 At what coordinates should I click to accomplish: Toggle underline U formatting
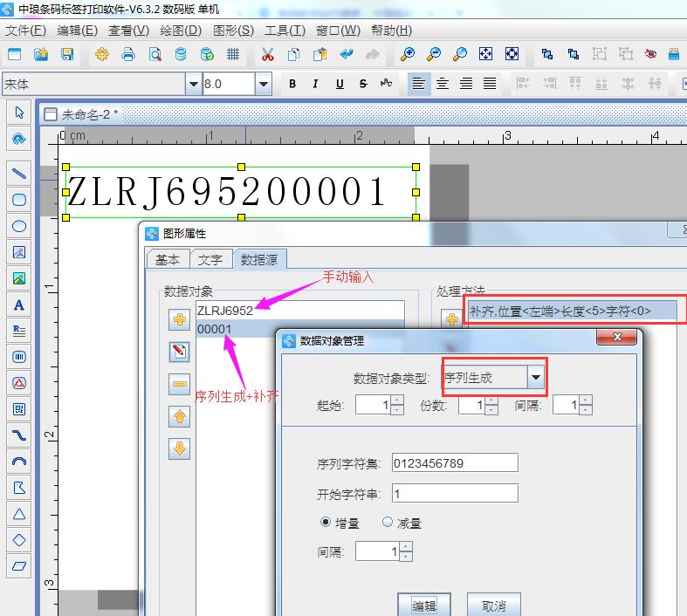(340, 83)
